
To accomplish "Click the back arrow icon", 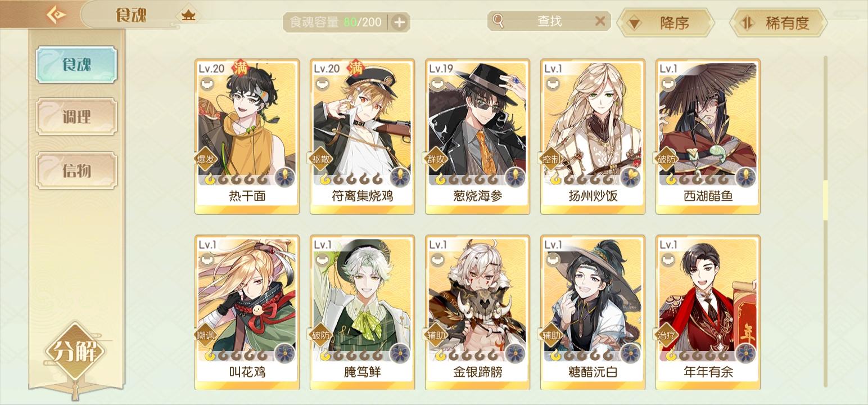I will coord(55,14).
